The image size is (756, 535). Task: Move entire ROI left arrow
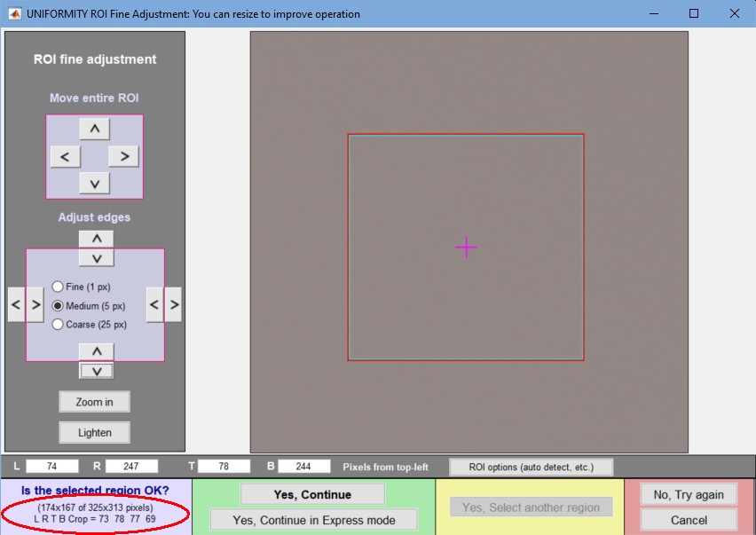tap(65, 156)
